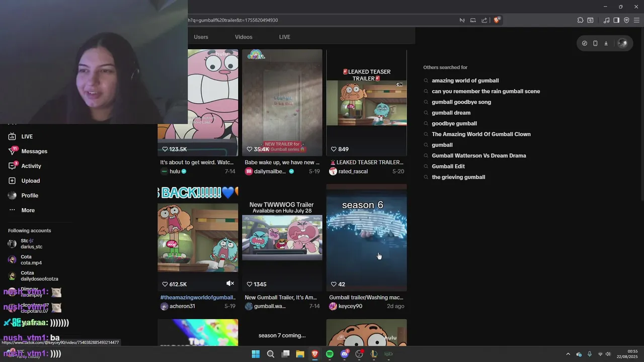Search 'The Amazing World Of Gumball Clown'

[x=481, y=134]
